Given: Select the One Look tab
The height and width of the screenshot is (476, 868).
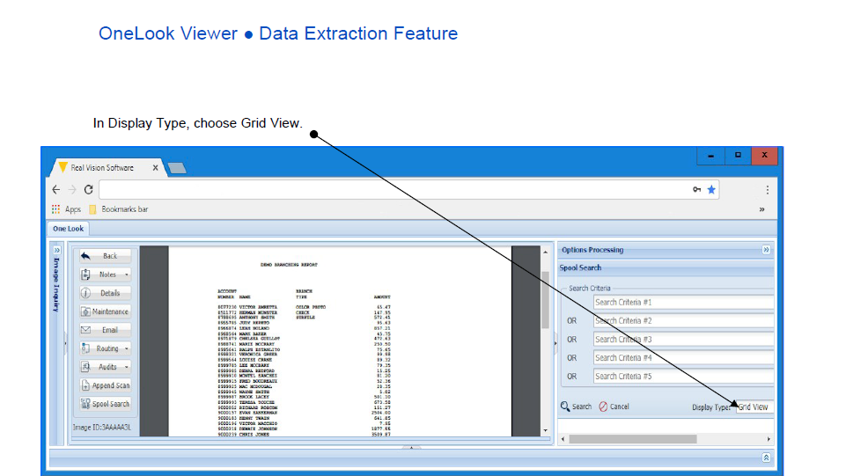Looking at the screenshot, I should 68,229.
